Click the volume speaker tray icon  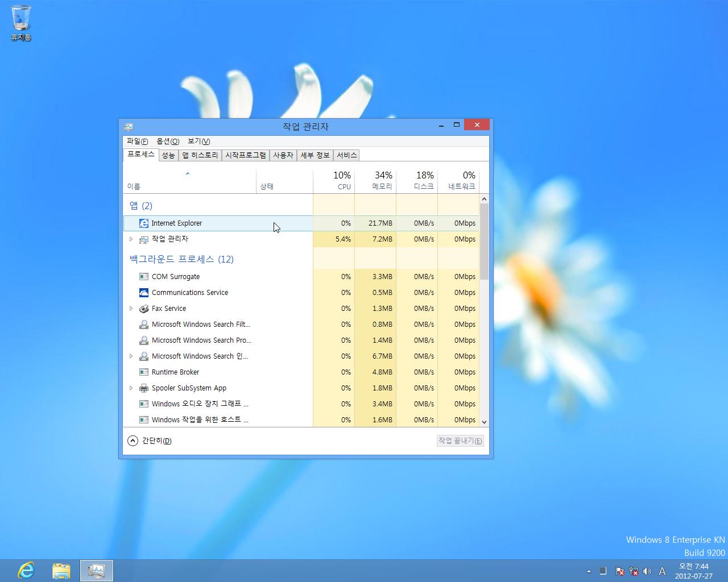(x=647, y=571)
